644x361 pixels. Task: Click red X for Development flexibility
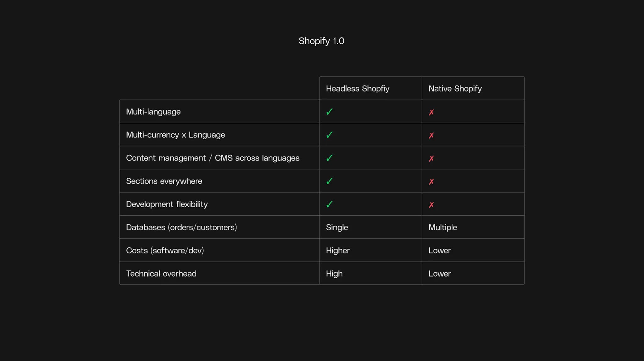point(431,205)
